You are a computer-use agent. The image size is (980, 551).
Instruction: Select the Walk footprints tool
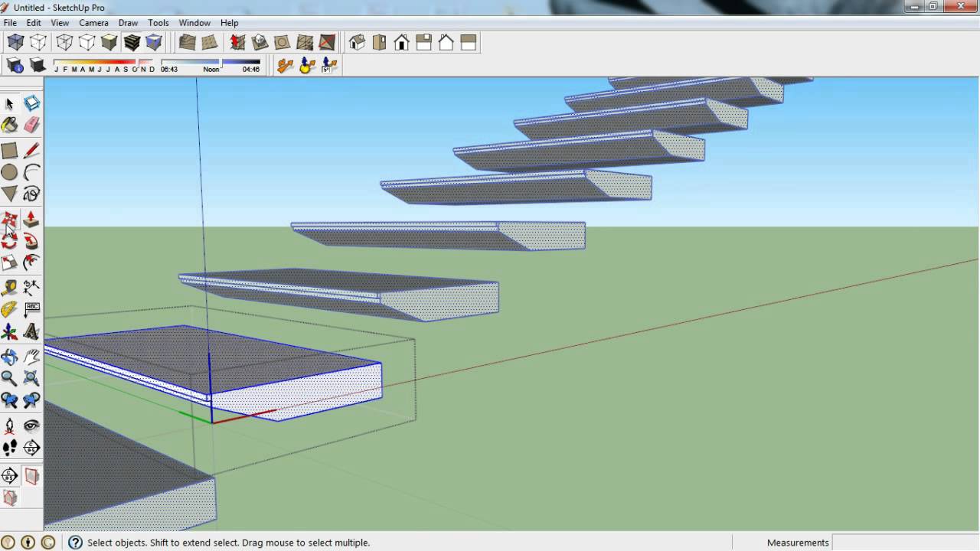click(9, 448)
